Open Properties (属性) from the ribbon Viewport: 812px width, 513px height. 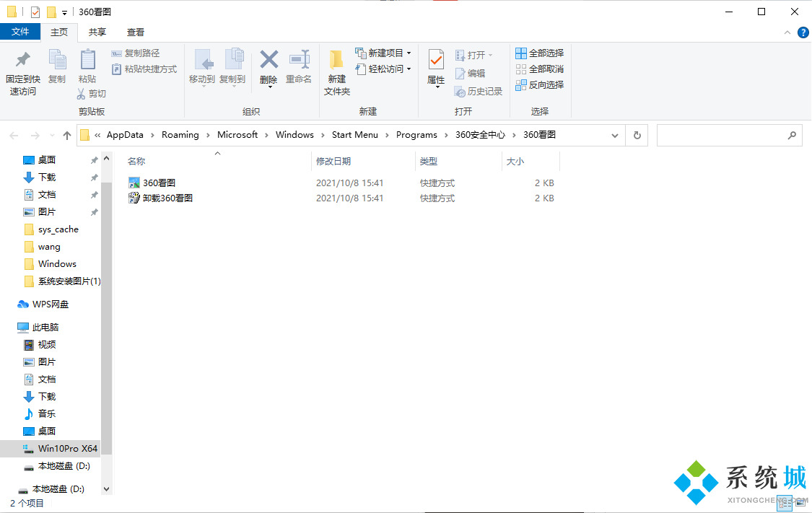(435, 65)
